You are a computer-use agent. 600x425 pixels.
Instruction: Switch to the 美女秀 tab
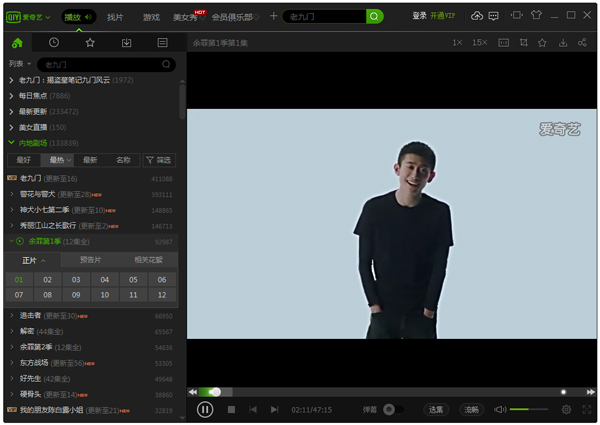185,17
